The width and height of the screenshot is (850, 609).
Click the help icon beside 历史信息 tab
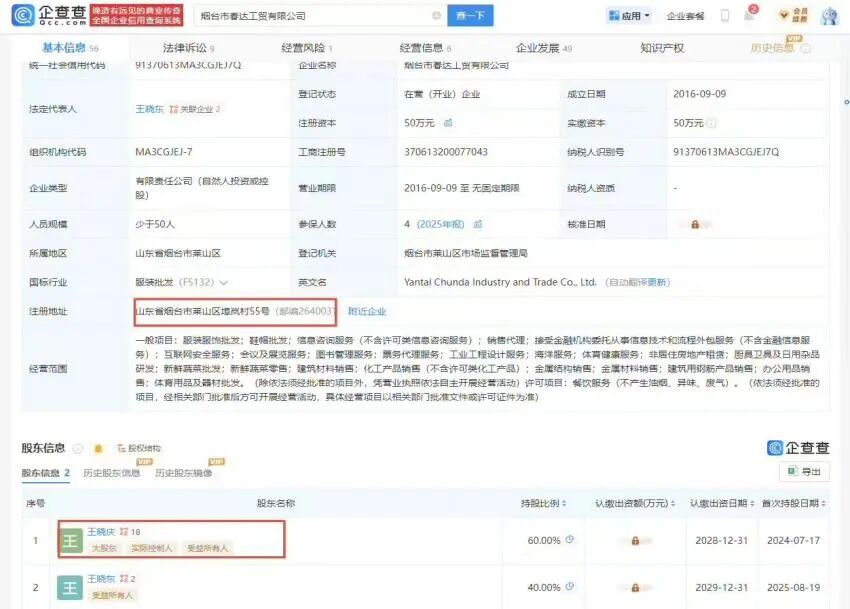point(806,48)
